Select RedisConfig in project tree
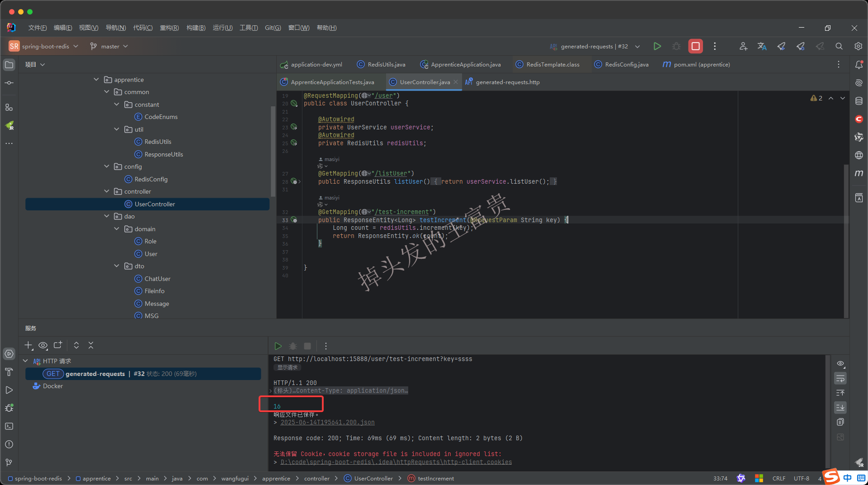 (151, 179)
